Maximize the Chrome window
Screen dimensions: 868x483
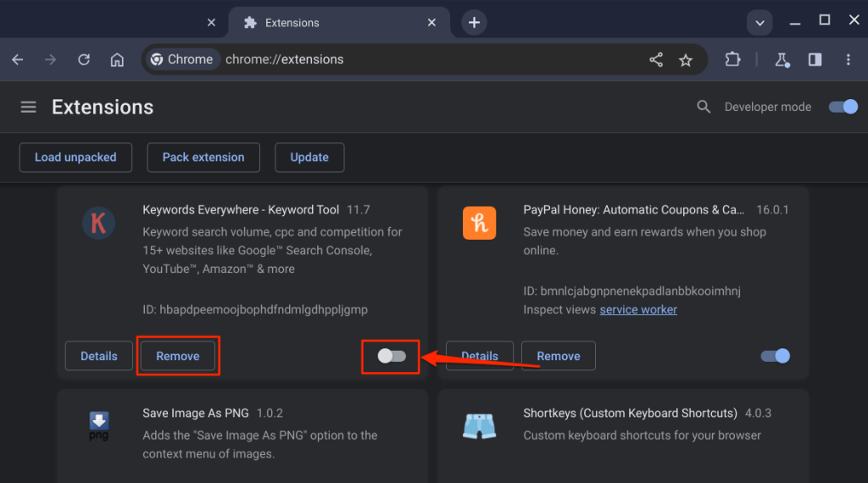[x=824, y=20]
